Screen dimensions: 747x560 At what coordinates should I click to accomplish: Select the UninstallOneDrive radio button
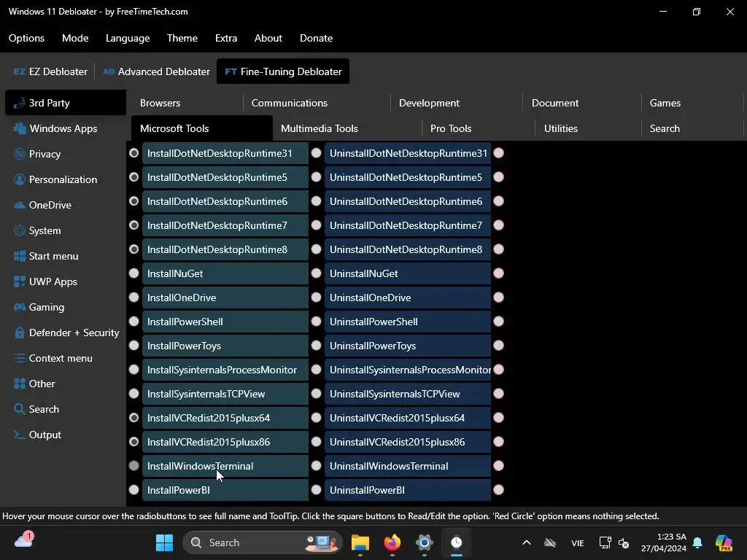[x=317, y=297]
